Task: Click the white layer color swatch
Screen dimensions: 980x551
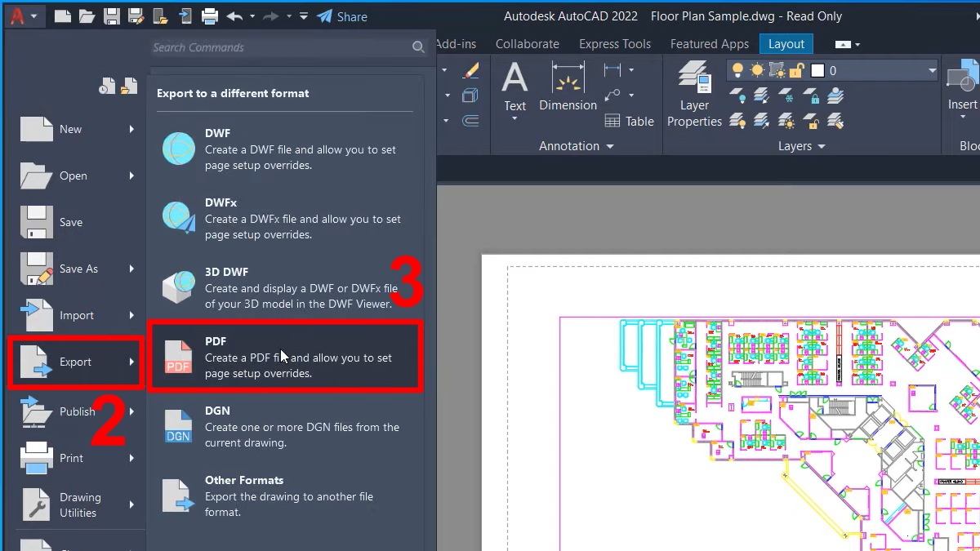Action: click(x=818, y=71)
